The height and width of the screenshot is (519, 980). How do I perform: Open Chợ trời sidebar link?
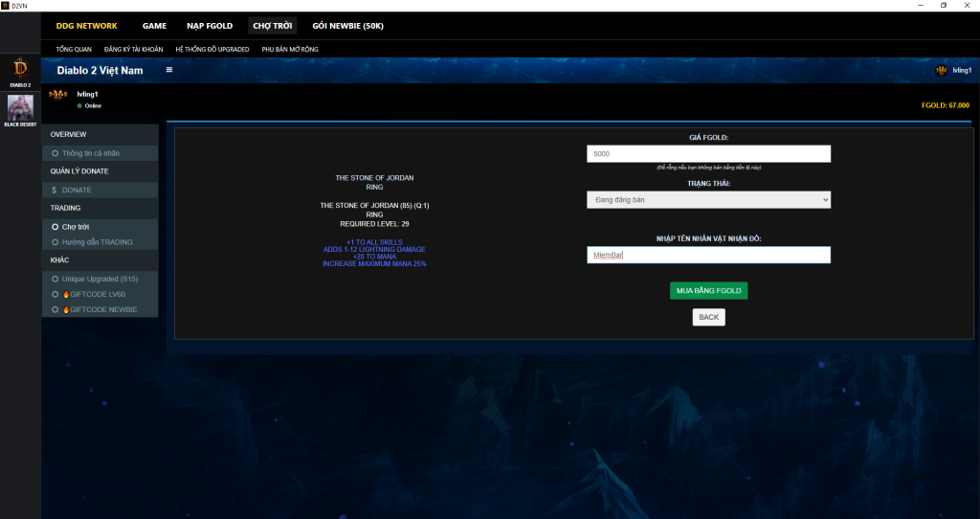point(76,227)
